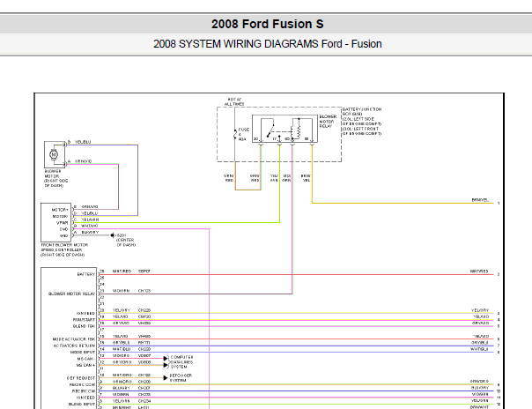The width and height of the screenshot is (532, 409).
Task: Click circuit code "CH226" on pin 20
Action: click(144, 310)
